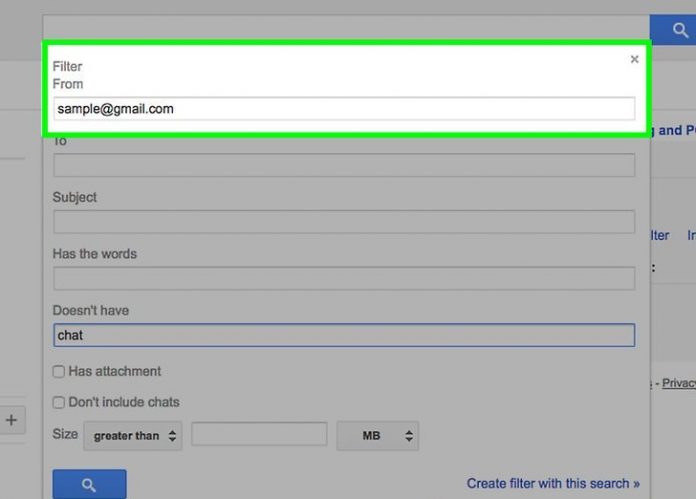
Task: Tick the Don't include chats checkbox
Action: [x=59, y=403]
